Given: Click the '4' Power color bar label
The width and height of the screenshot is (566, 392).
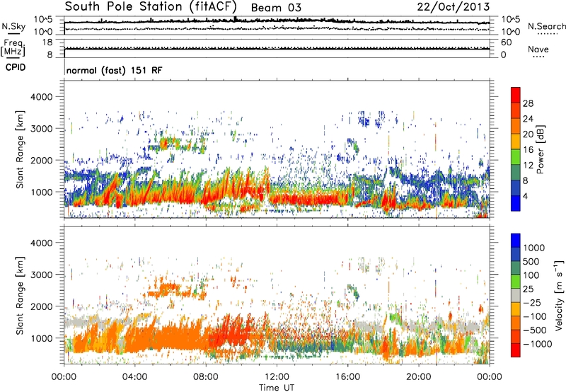Looking at the screenshot, I should point(525,196).
